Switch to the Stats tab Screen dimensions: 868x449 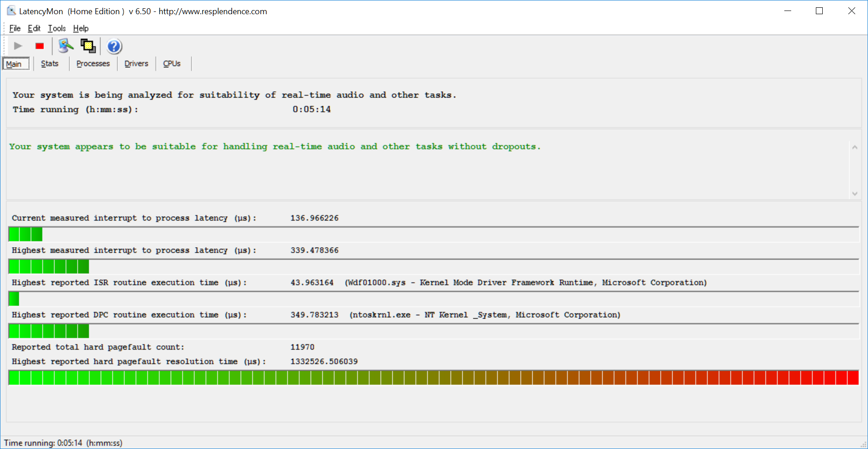point(50,64)
